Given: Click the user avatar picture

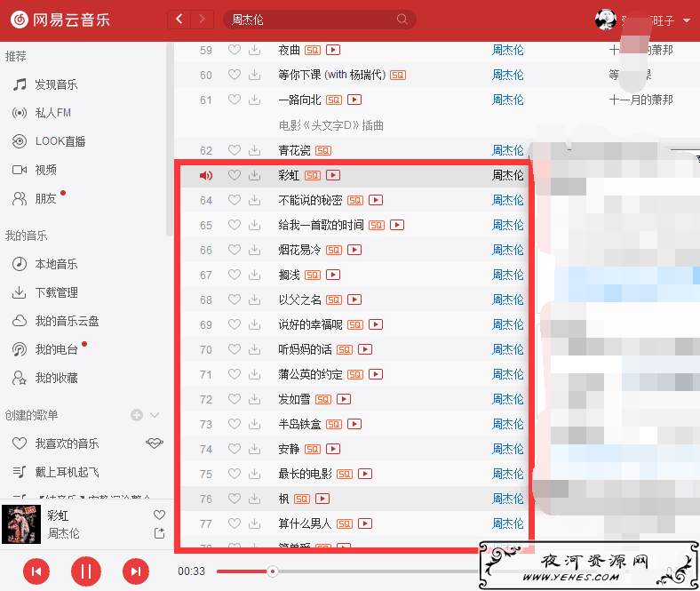Looking at the screenshot, I should tap(605, 20).
